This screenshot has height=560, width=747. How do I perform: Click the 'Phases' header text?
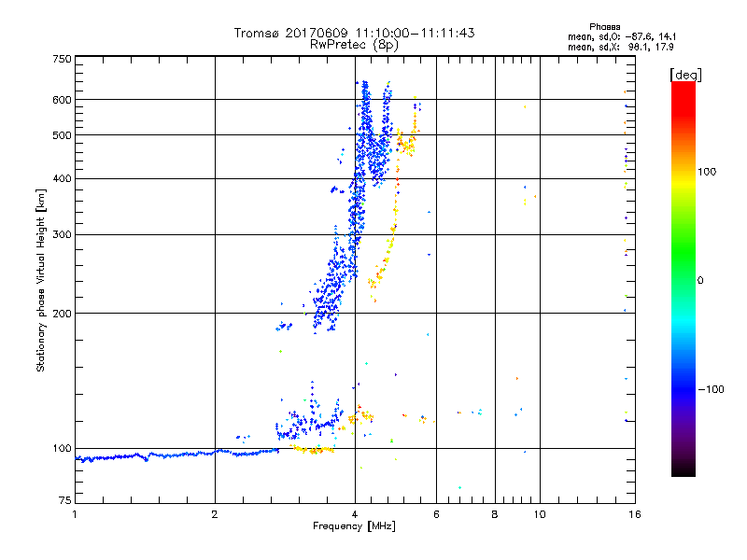(604, 27)
